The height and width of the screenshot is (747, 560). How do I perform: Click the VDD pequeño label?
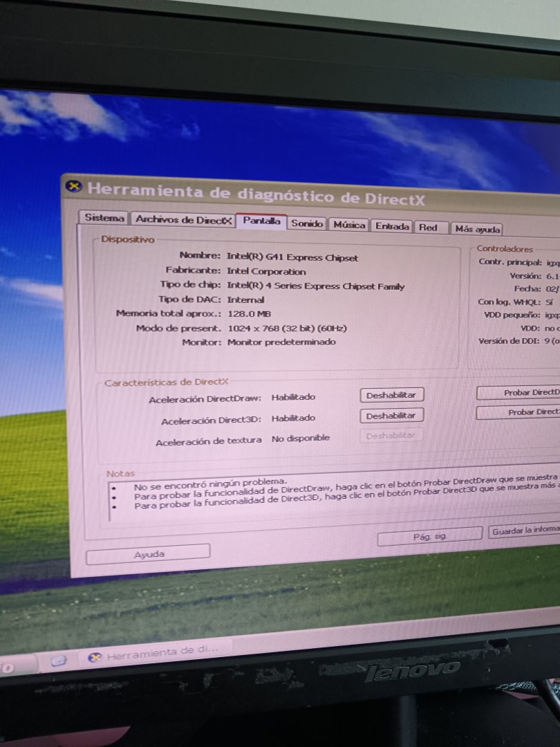click(512, 315)
